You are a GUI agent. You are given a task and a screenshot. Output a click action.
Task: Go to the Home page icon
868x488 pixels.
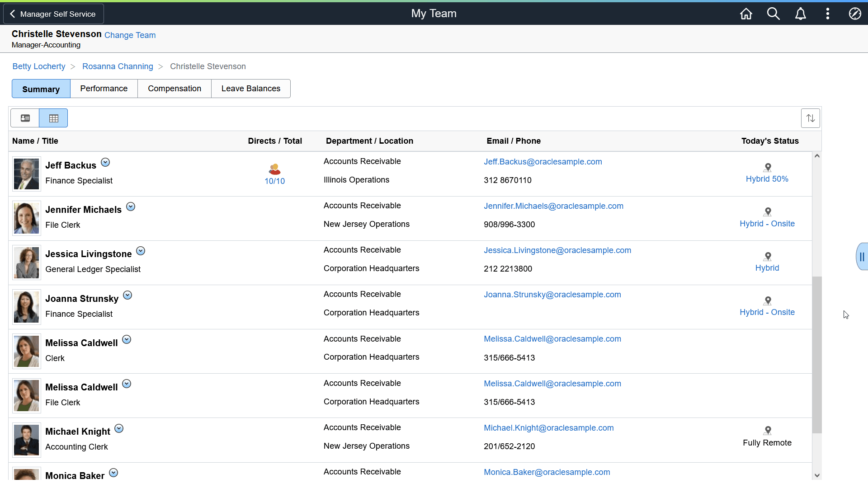(746, 14)
